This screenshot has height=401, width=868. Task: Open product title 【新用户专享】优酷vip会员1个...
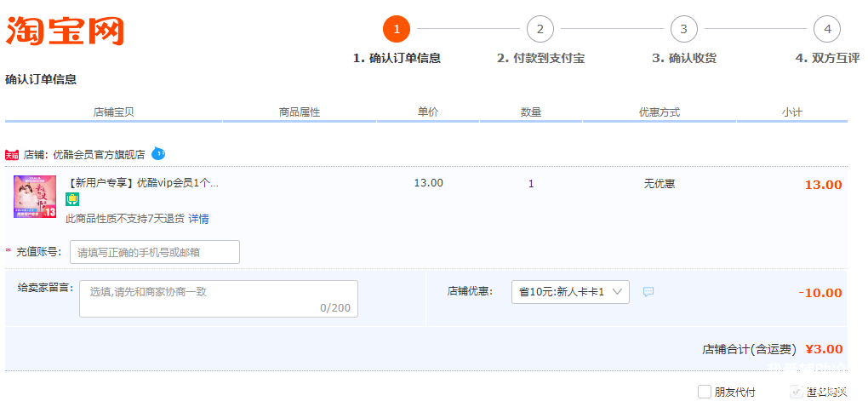click(142, 183)
